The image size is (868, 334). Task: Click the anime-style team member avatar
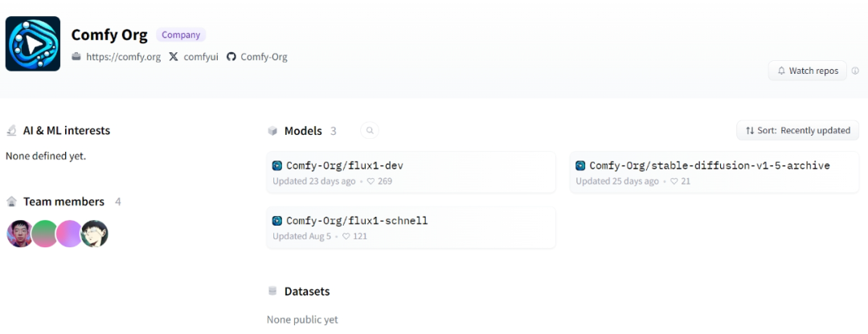95,234
